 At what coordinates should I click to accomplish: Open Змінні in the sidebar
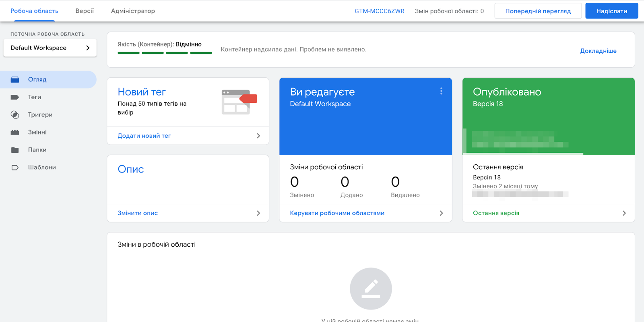point(48,132)
